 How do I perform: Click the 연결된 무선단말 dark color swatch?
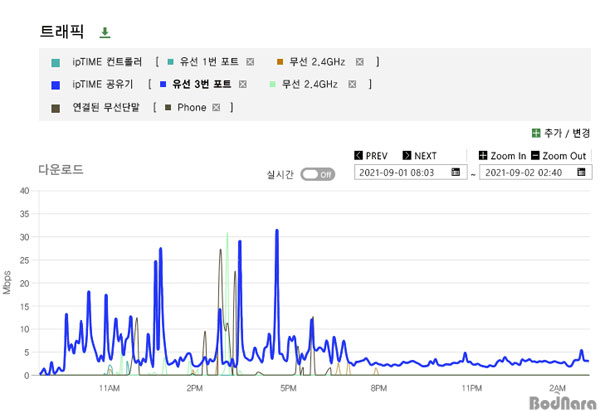point(56,109)
